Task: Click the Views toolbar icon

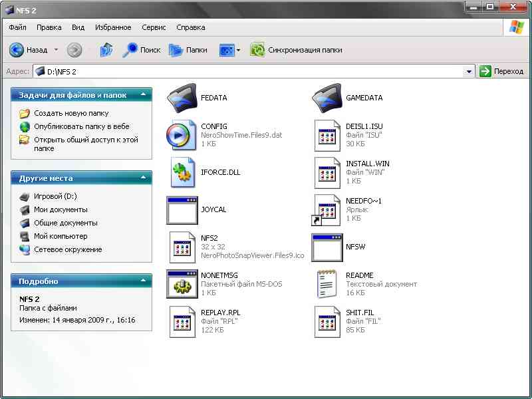Action: click(226, 51)
